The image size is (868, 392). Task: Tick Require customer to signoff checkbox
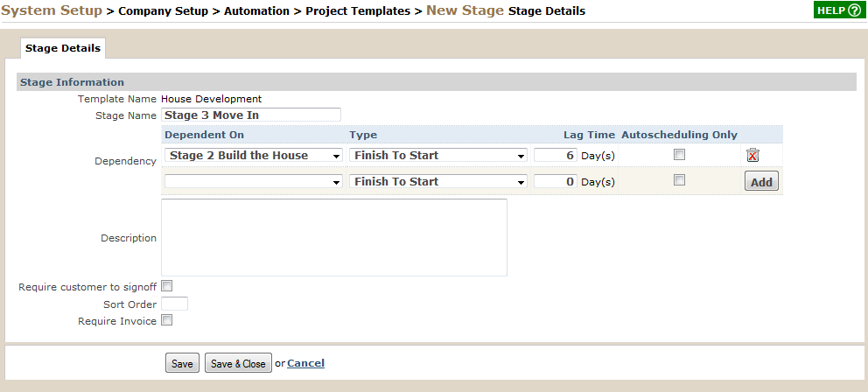(166, 286)
